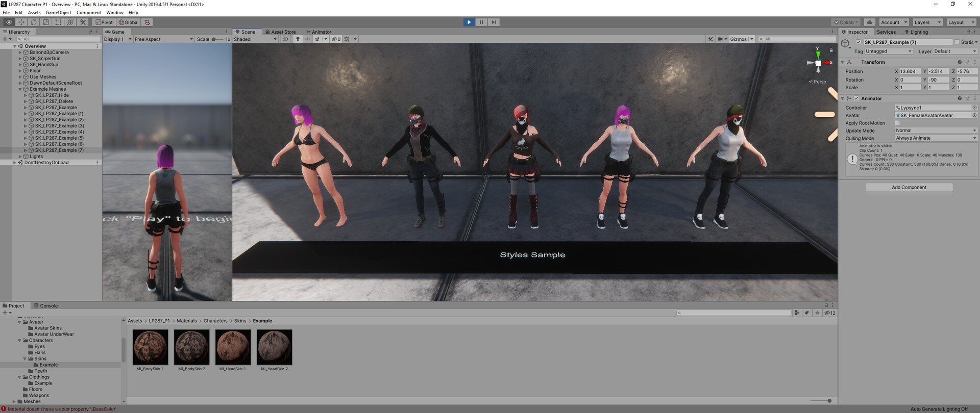Image resolution: width=980 pixels, height=413 pixels.
Task: Open the Window menu
Action: pyautogui.click(x=114, y=12)
